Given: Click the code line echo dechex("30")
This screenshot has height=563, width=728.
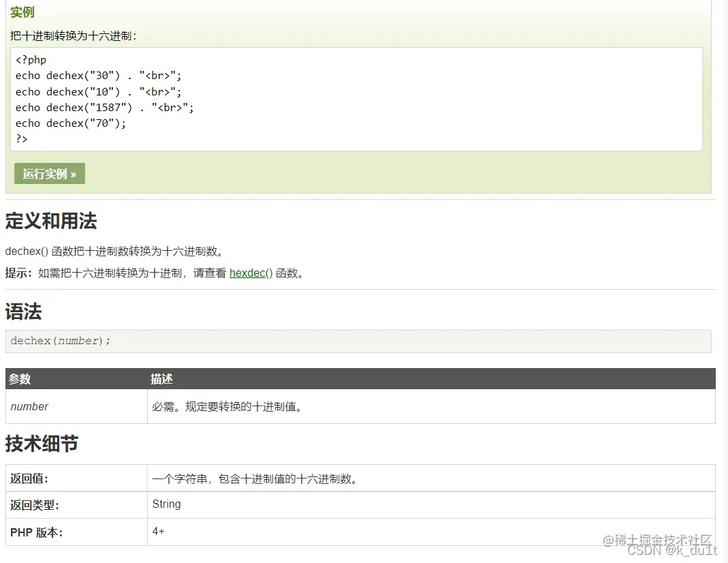Looking at the screenshot, I should (x=99, y=76).
